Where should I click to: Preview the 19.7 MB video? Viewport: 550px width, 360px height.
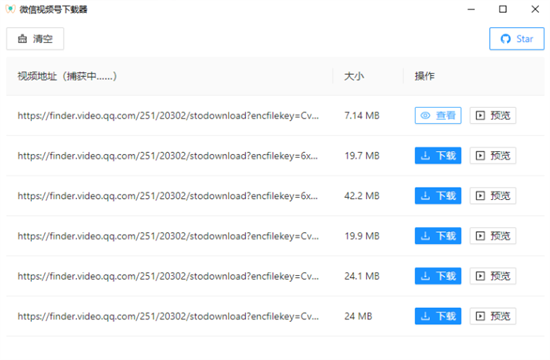493,155
